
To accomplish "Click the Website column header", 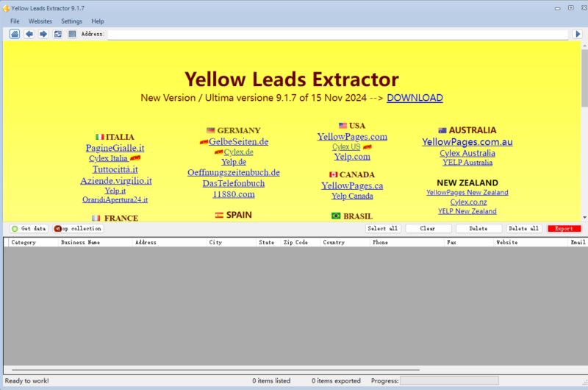I will coord(531,243).
